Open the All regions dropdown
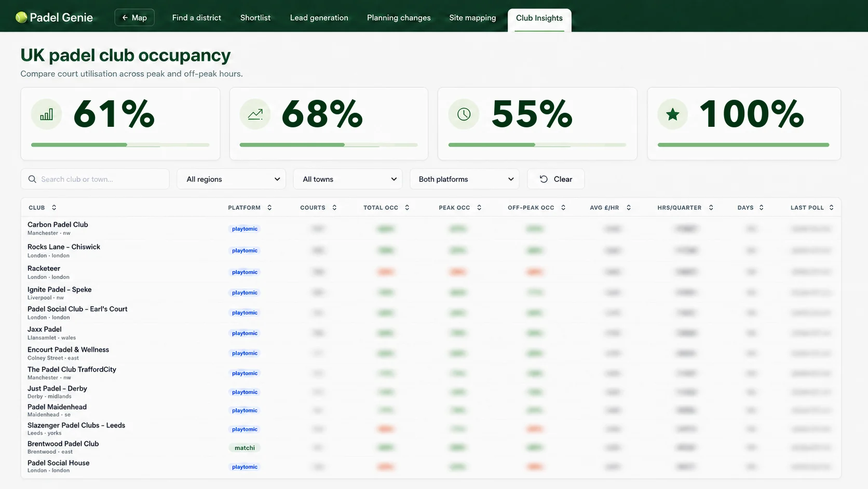This screenshot has width=868, height=489. [232, 179]
